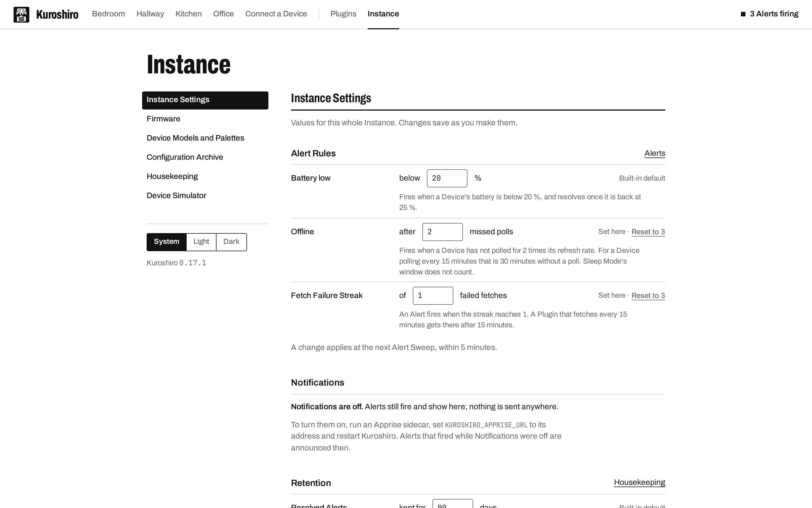Open Configuration Archive in sidebar
812x508 pixels.
click(x=185, y=157)
